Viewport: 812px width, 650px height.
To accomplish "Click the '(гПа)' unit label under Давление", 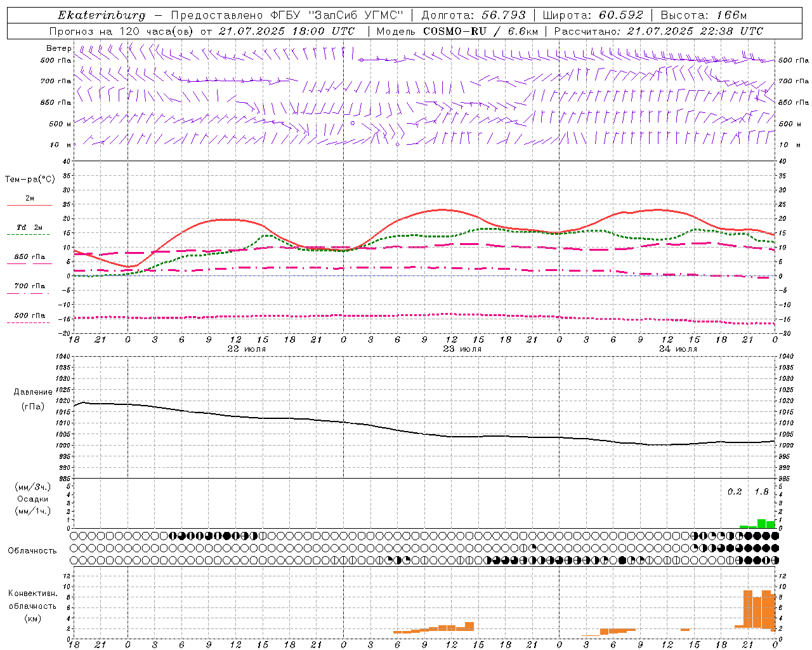I will pos(33,406).
